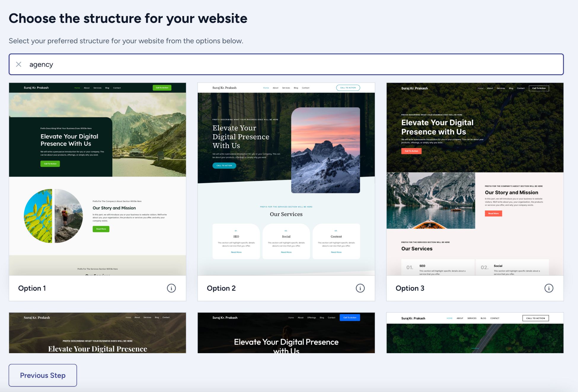Image resolution: width=578 pixels, height=392 pixels.
Task: Click the info icon on Option 1
Action: [171, 288]
